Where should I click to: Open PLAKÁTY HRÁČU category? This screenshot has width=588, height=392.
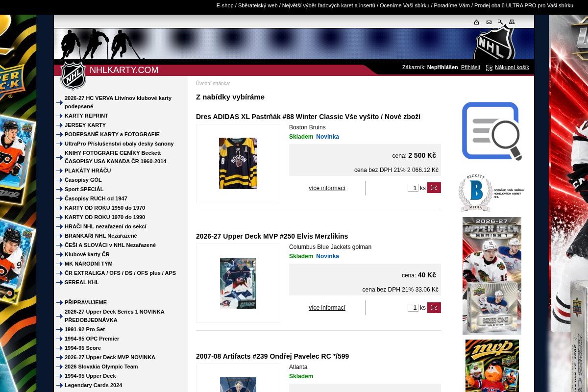click(x=88, y=171)
